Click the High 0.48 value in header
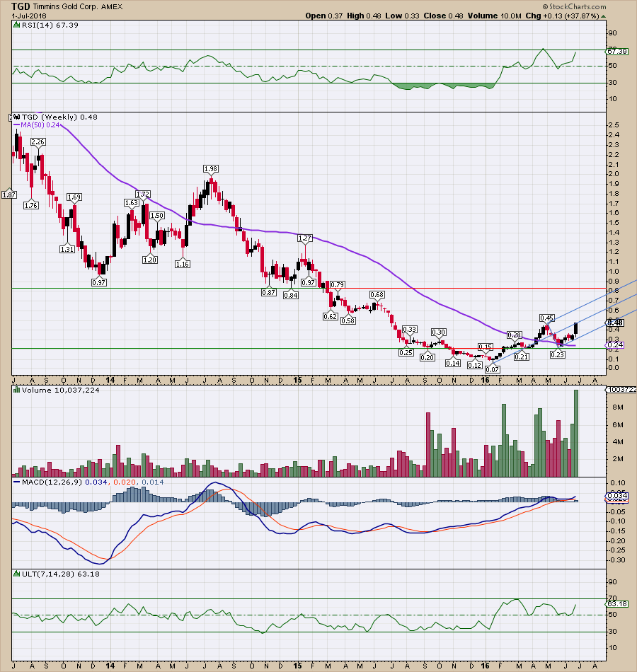This screenshot has height=672, width=637. click(364, 16)
